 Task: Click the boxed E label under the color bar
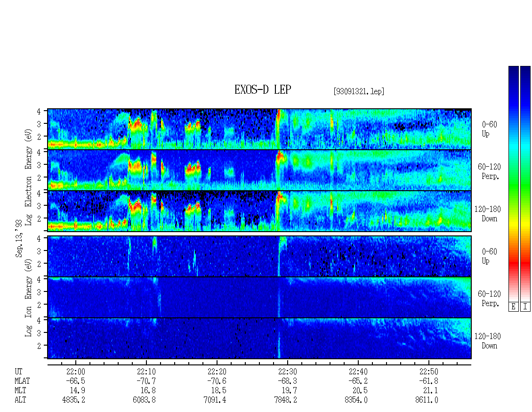coord(513,307)
